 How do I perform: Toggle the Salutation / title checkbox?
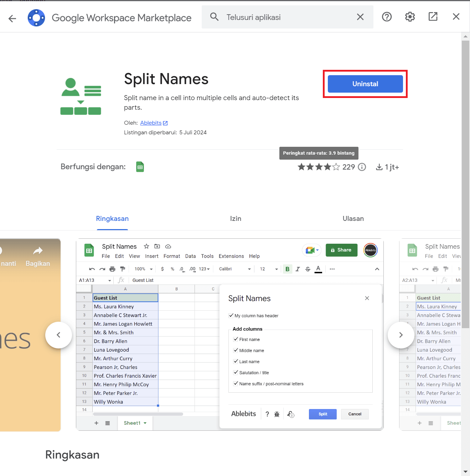point(236,372)
